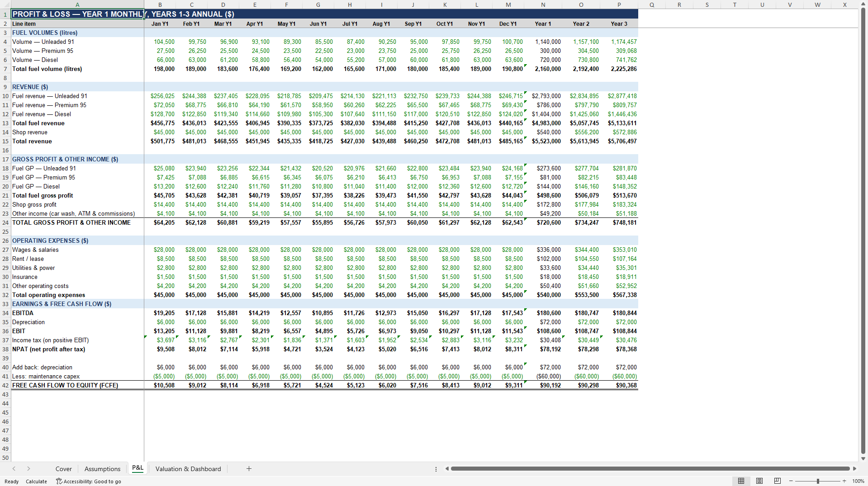
Task: Select row 24 header
Action: [x=5, y=222]
